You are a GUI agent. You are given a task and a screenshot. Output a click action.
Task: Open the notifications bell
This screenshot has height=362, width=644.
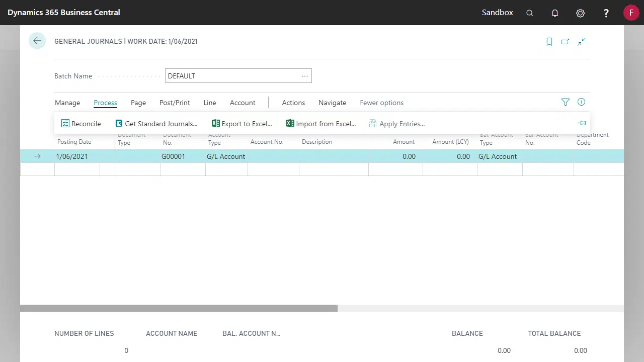(x=555, y=13)
